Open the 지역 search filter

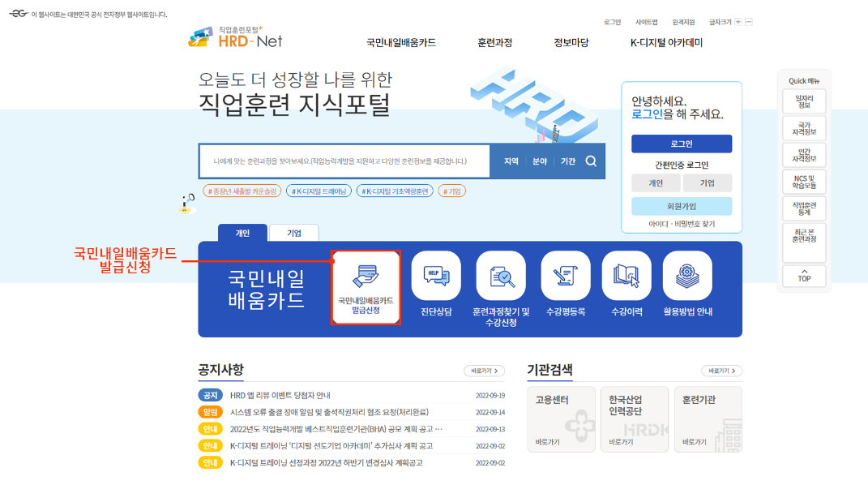click(511, 161)
